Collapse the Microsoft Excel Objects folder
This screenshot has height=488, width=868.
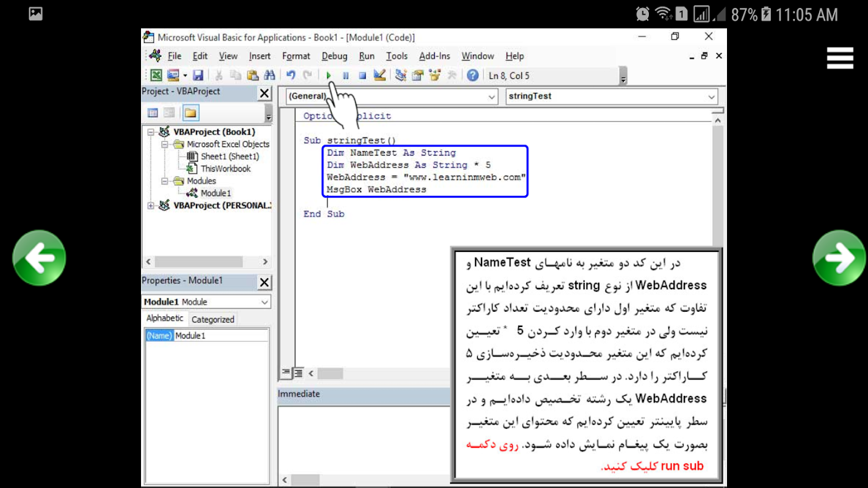click(x=165, y=145)
